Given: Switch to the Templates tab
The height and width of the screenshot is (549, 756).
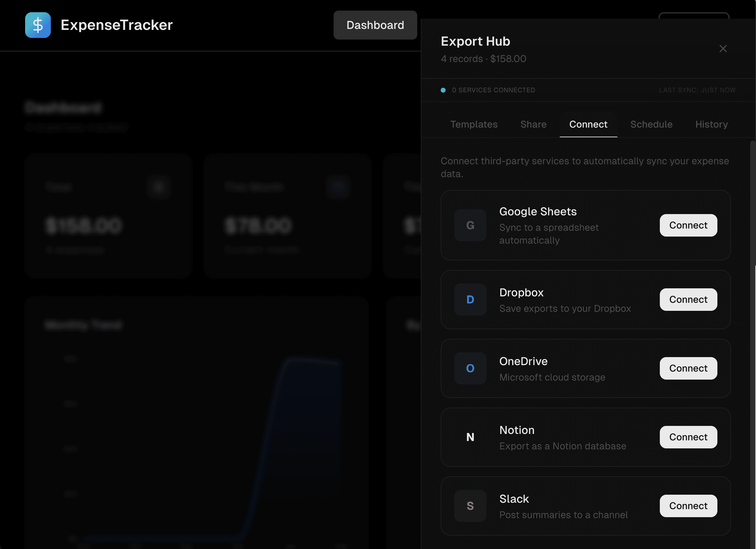Looking at the screenshot, I should coord(474,124).
